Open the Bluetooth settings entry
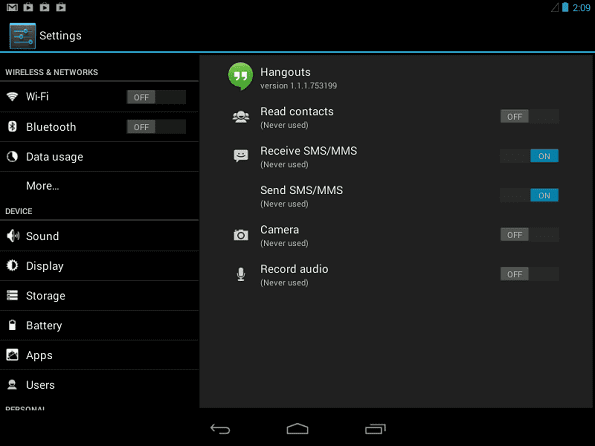 tap(99, 127)
